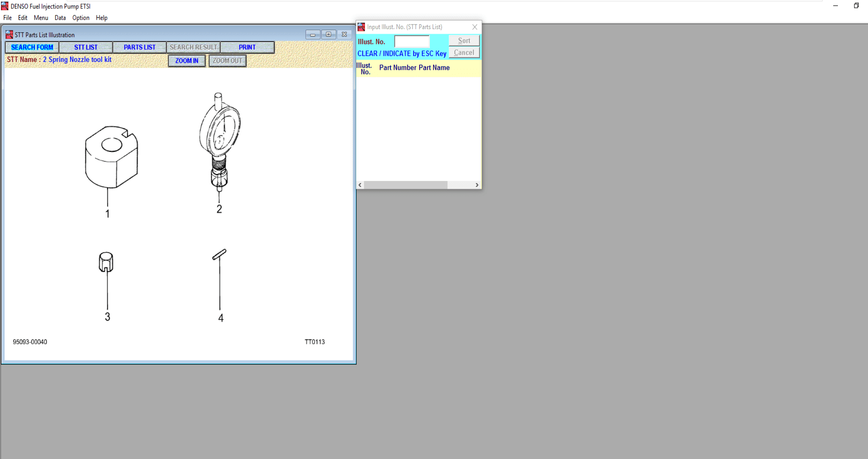Minimize the STT Parts List Illustration window

point(313,35)
